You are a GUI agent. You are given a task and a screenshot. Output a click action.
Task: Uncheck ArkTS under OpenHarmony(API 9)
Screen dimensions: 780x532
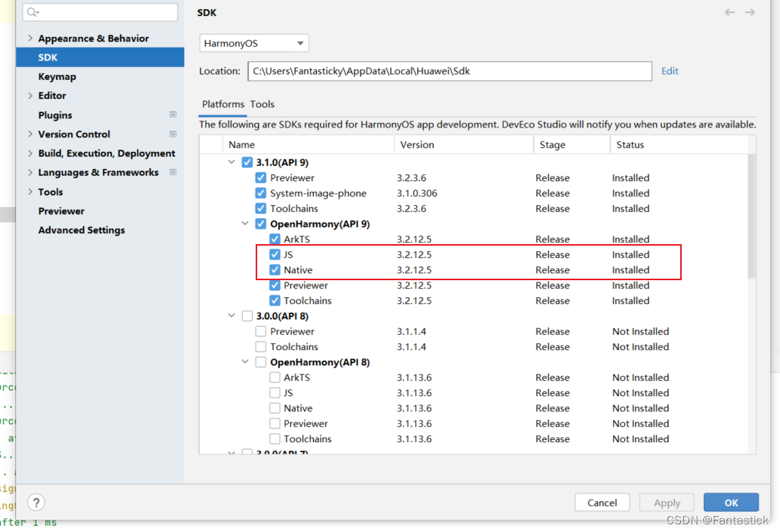click(x=274, y=239)
